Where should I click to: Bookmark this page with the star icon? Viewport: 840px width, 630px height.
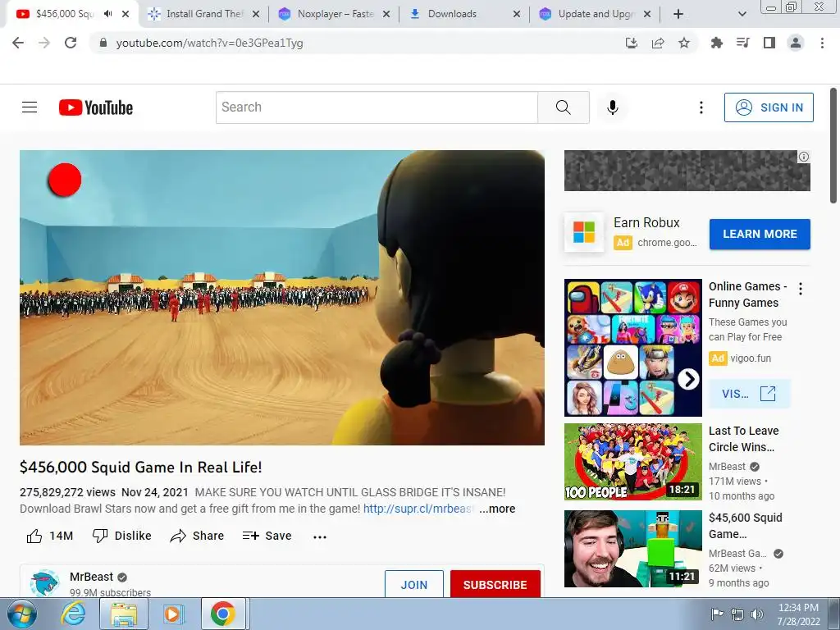point(684,43)
